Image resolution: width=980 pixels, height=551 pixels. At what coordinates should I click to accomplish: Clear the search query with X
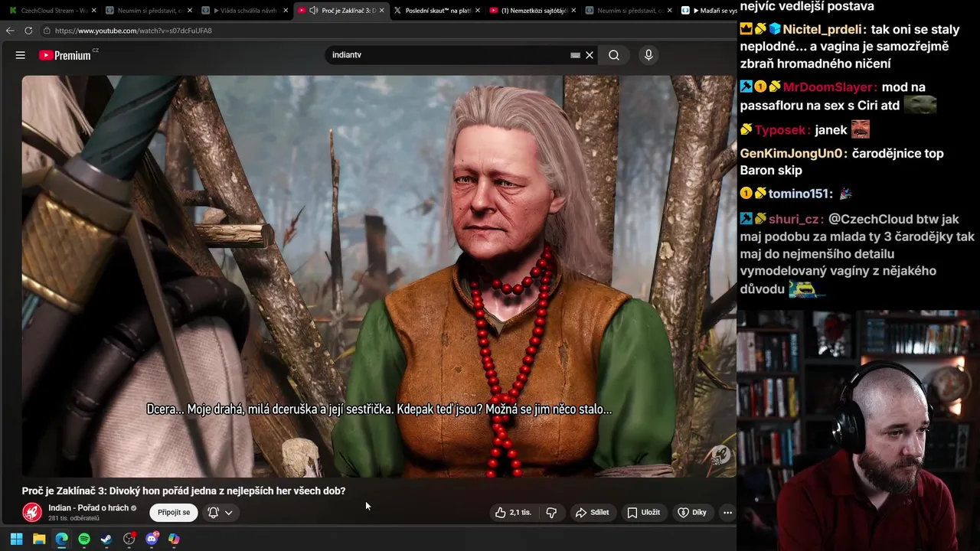coord(590,55)
